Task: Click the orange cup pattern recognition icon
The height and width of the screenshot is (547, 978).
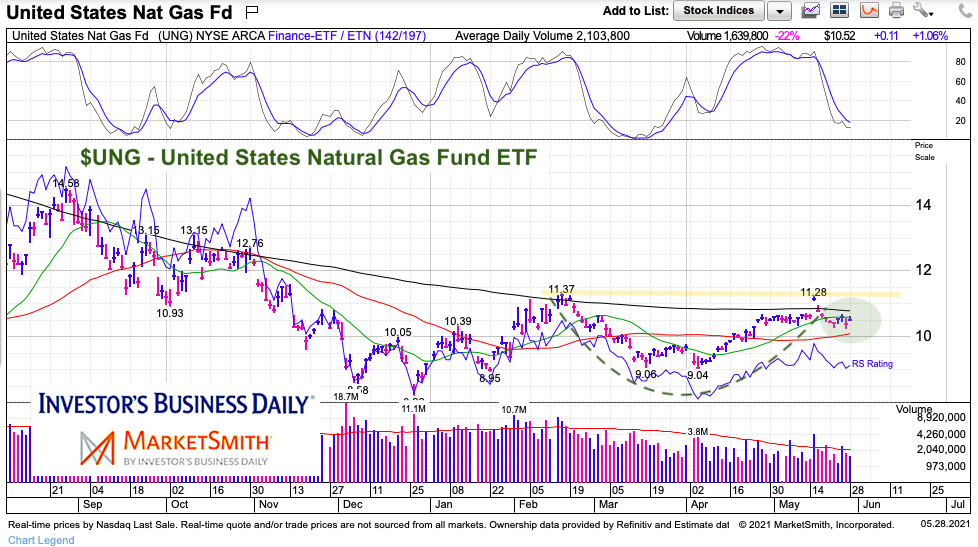Action: pos(869,10)
